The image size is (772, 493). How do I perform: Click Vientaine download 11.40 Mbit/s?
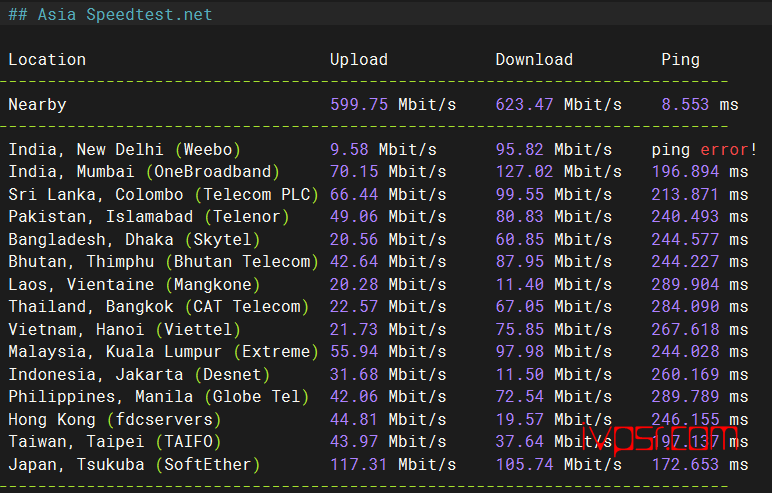pos(553,284)
